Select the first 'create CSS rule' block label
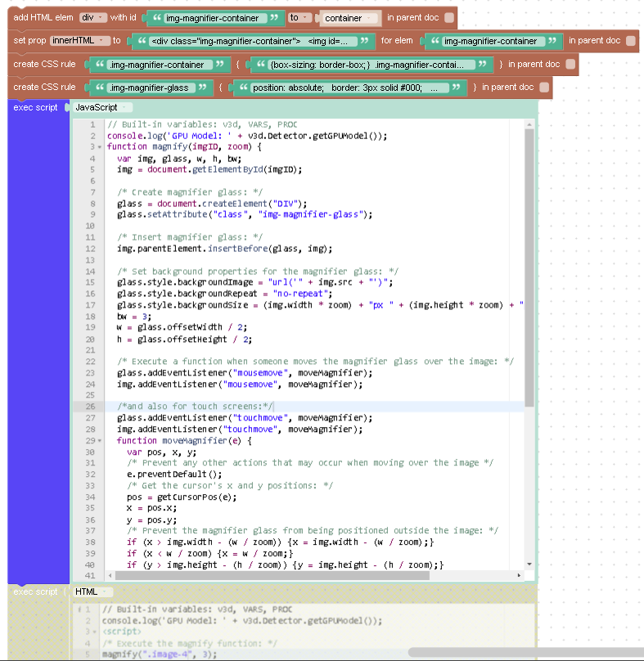 44,64
